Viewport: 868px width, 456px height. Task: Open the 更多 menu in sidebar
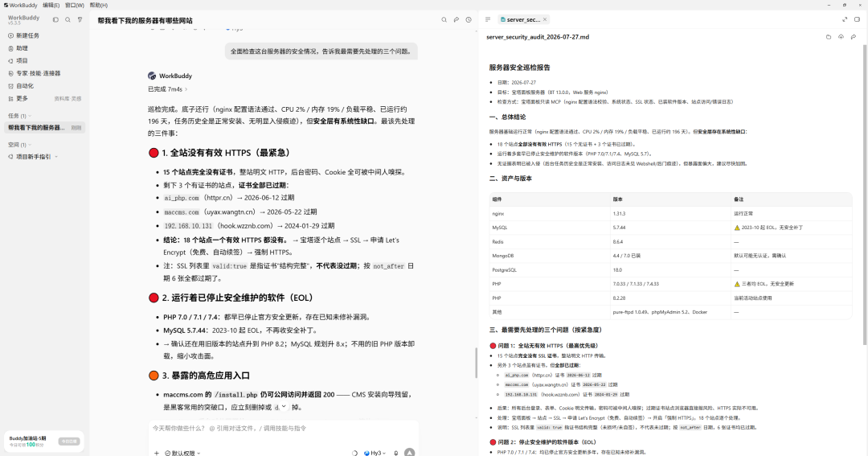18,99
